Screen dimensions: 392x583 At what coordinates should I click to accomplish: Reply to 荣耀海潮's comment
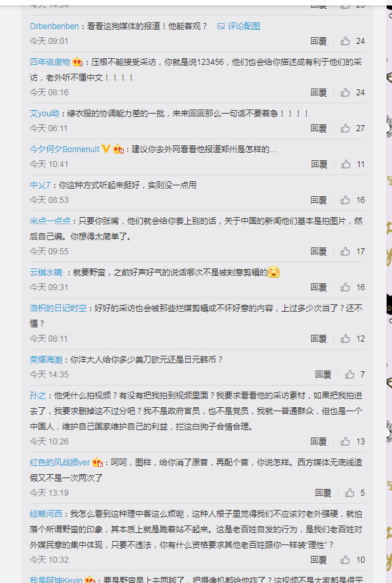pos(323,375)
